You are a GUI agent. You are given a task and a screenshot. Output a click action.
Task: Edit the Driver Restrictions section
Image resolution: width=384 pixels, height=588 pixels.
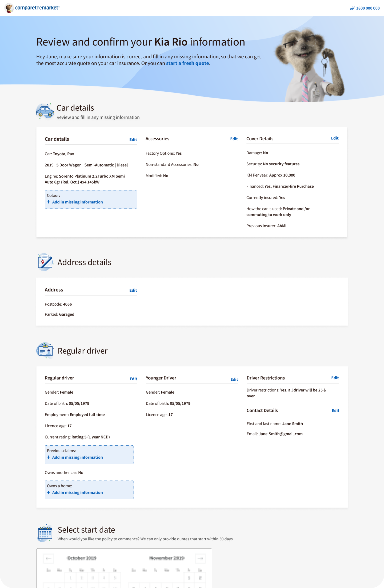335,378
